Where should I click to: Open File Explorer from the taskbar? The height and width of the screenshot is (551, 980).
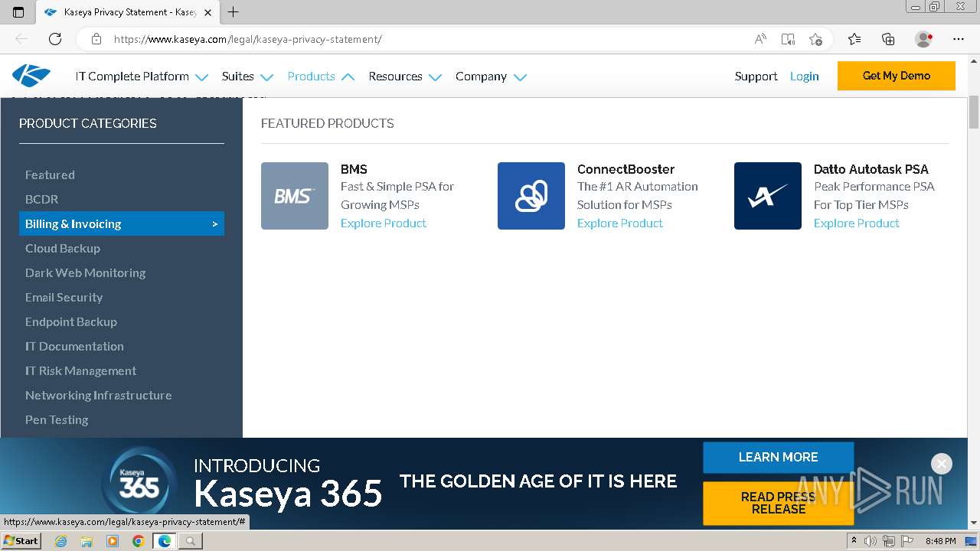(x=87, y=541)
